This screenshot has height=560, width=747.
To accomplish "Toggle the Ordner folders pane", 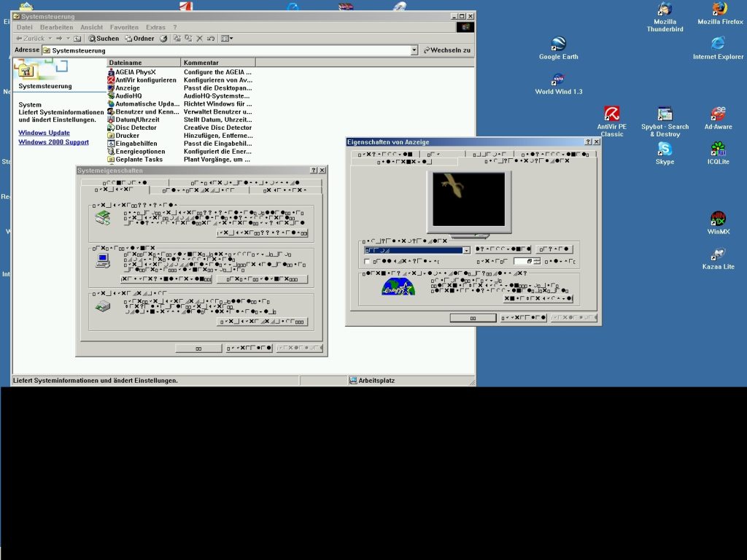I will click(x=139, y=39).
